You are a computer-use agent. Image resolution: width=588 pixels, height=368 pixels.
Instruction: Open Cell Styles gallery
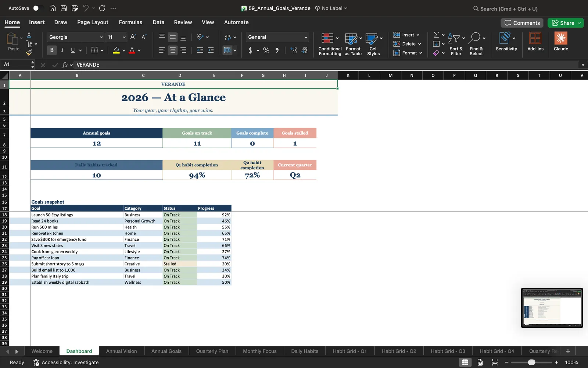coord(373,44)
